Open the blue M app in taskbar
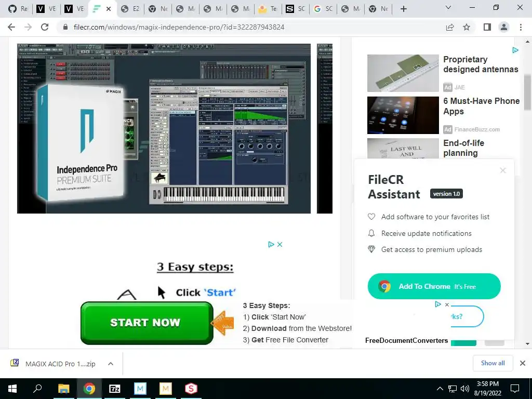The image size is (532, 399). 140,389
